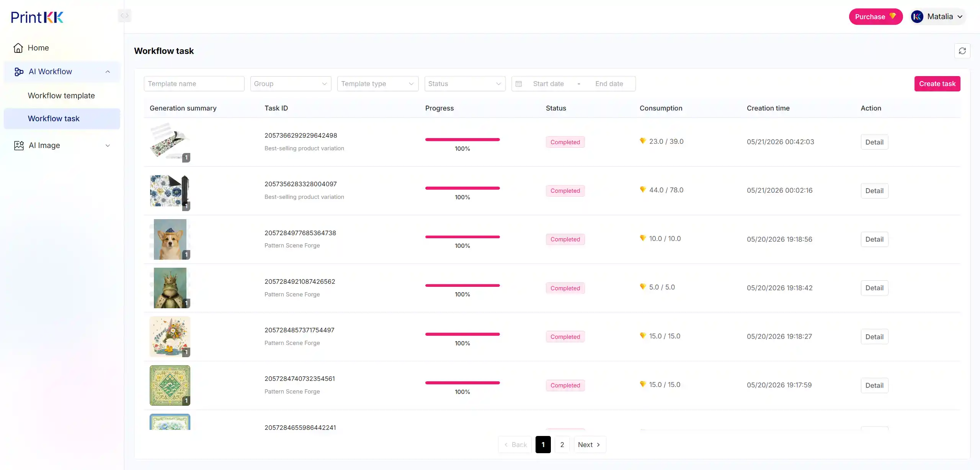Open the Matalia account dropdown
The width and height of the screenshot is (980, 470).
938,16
